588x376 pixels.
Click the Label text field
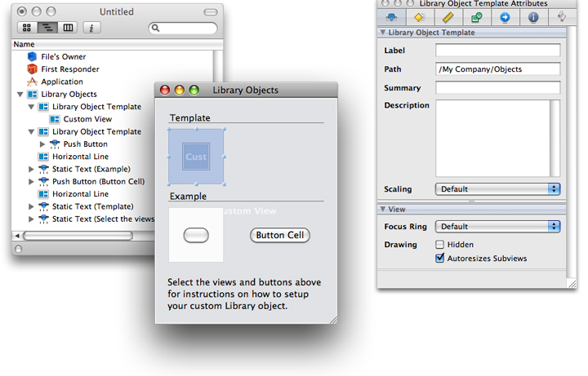[497, 51]
